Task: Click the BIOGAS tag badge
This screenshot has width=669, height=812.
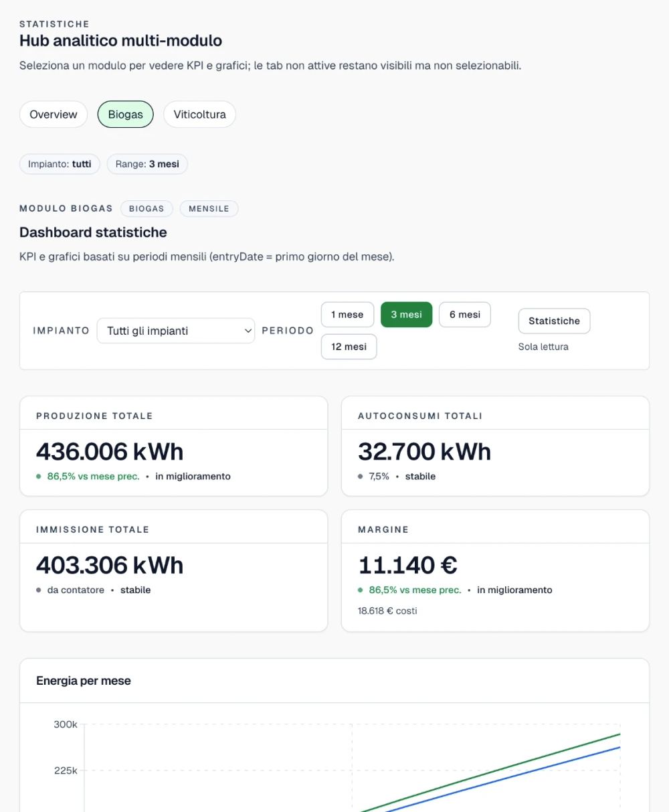Action: pos(147,209)
